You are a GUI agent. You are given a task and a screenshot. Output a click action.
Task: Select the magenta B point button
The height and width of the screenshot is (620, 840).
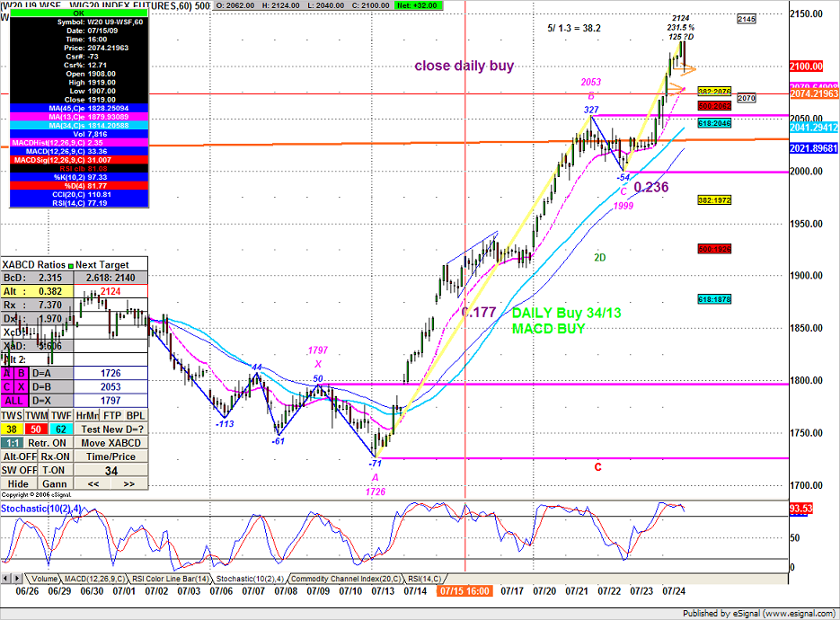[22, 373]
